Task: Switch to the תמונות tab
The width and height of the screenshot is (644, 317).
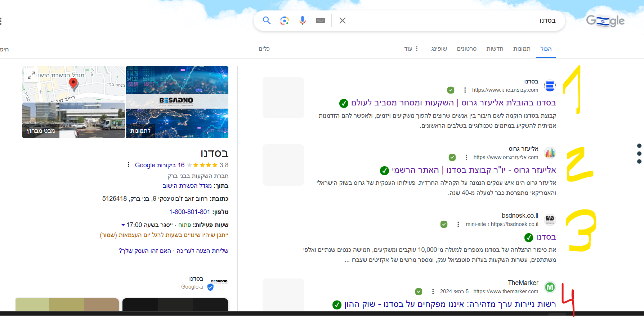Action: pyautogui.click(x=522, y=49)
